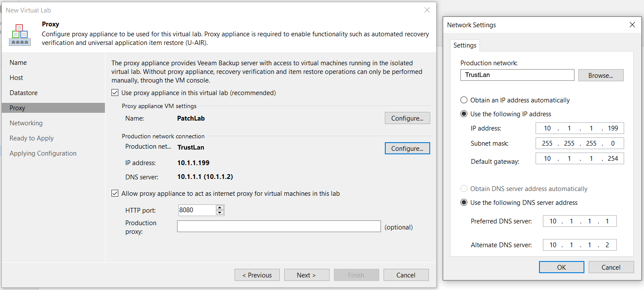Screen dimensions: 644x290
Task: Select Use the following IP address
Action: click(464, 114)
